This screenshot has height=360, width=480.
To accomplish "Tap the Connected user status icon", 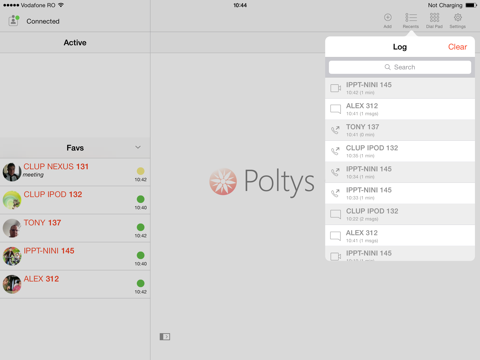I will coord(13,21).
